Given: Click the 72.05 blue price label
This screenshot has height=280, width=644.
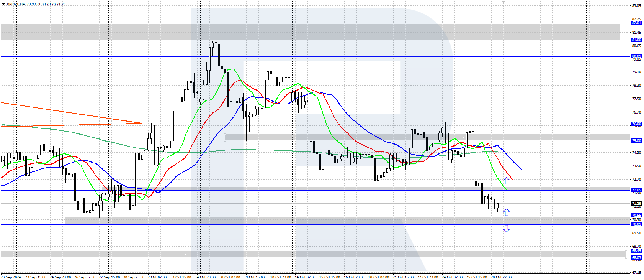Looking at the screenshot, I should 636,190.
